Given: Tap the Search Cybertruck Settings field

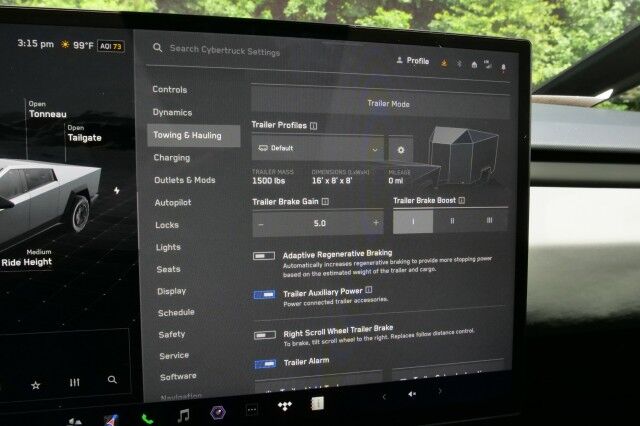Looking at the screenshot, I should (x=224, y=50).
